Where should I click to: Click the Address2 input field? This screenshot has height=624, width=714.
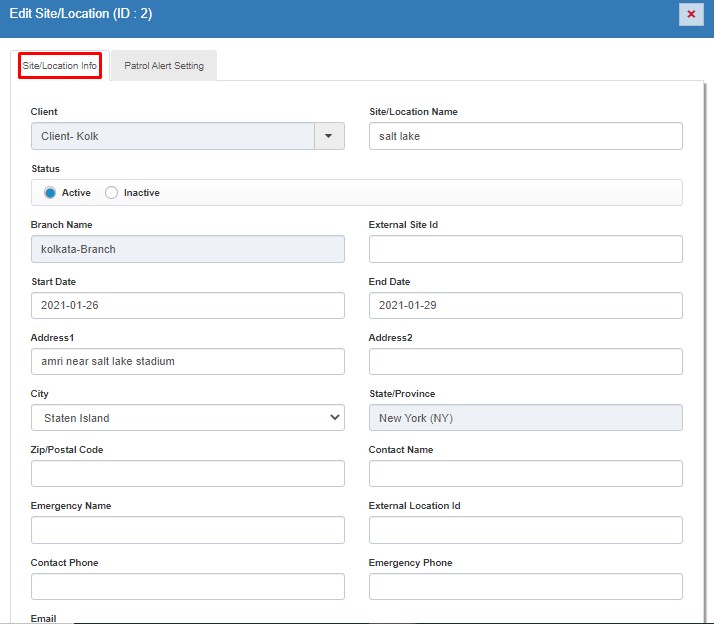pos(525,361)
